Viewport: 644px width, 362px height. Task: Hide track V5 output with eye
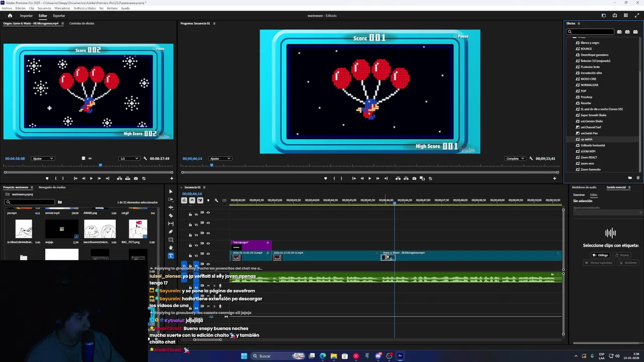[x=208, y=223]
